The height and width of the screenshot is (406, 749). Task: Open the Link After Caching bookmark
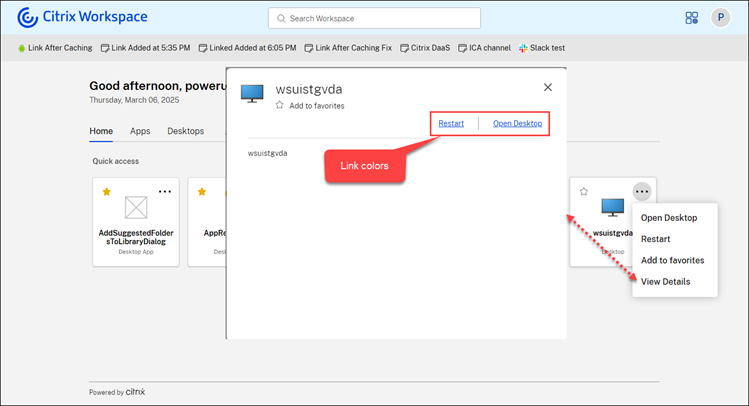[x=55, y=48]
